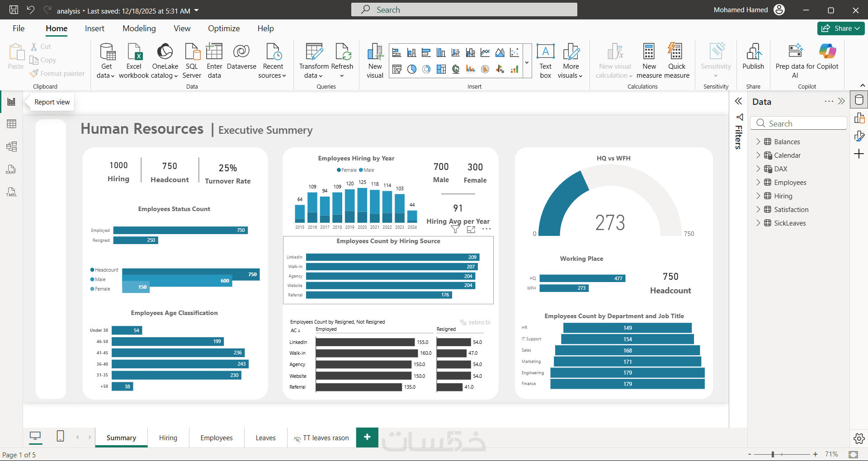The width and height of the screenshot is (868, 461).
Task: Click the Share button
Action: (841, 28)
